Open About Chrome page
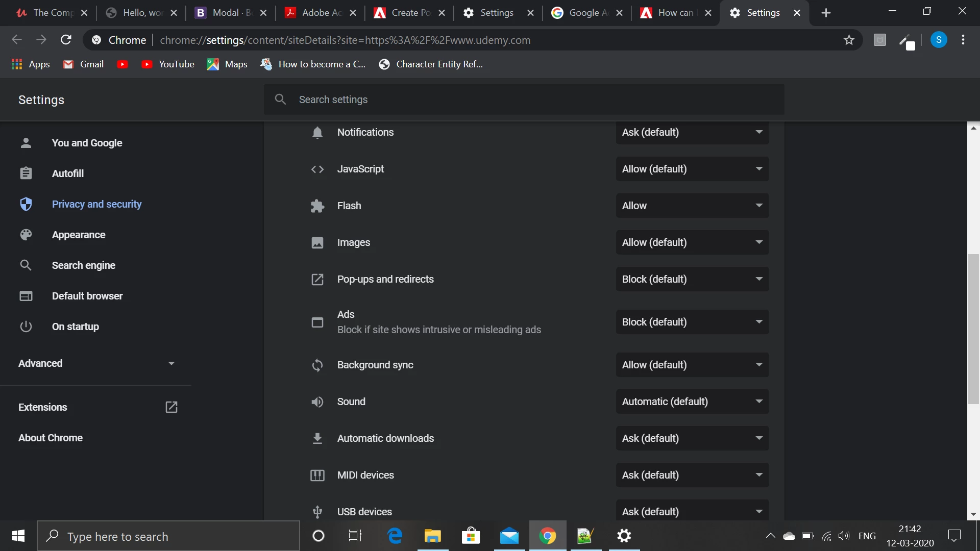This screenshot has width=980, height=551. point(51,438)
